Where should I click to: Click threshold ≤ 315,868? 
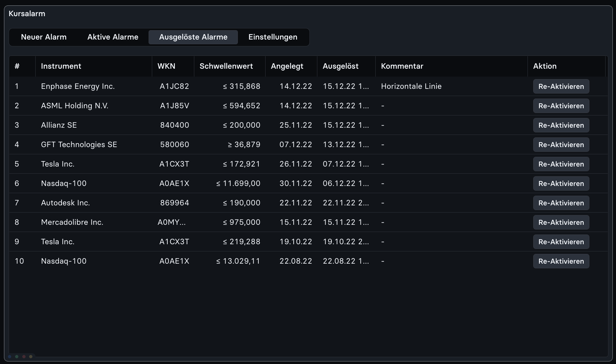(241, 86)
